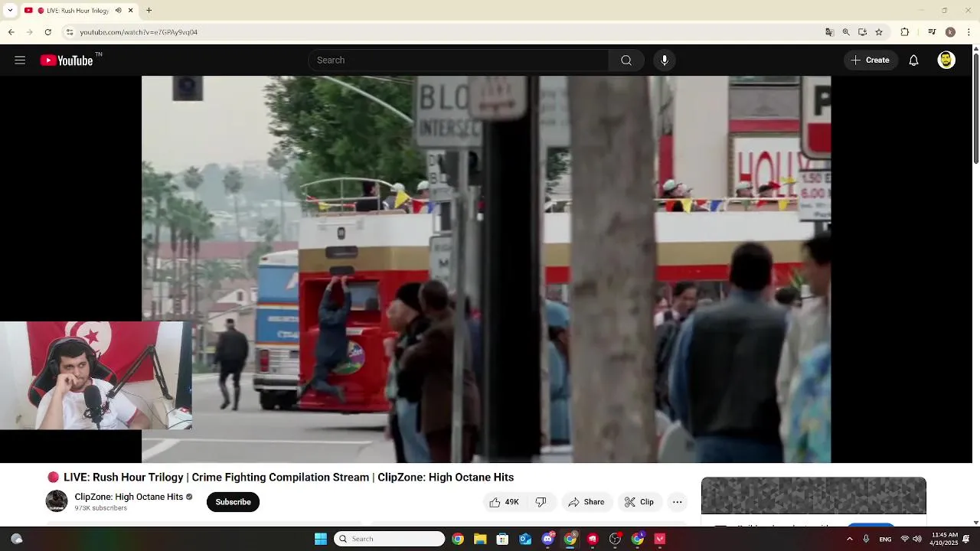Subscribe to ClipZone: High Octane Hits
This screenshot has width=980, height=551.
pos(233,502)
